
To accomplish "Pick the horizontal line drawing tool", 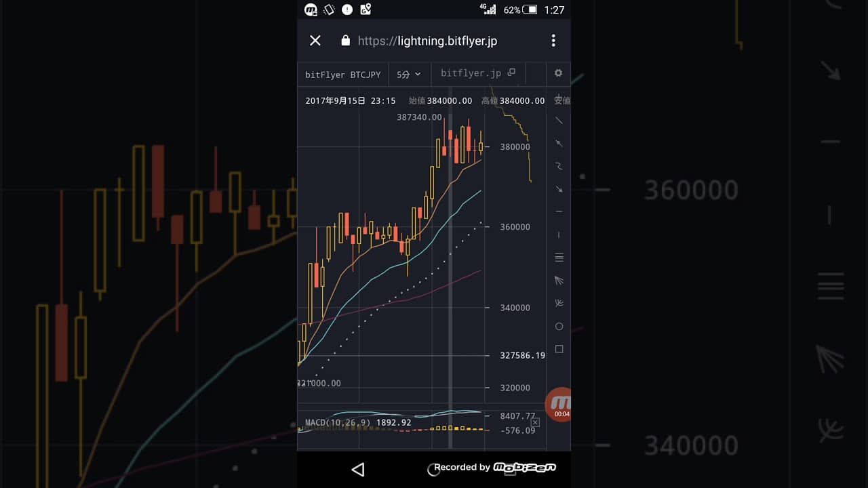I will click(x=559, y=212).
